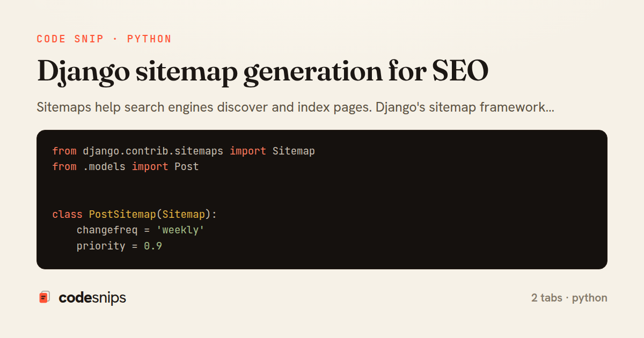
Task: Click the 'Django sitemap generation for SEO' title
Action: pyautogui.click(x=262, y=72)
